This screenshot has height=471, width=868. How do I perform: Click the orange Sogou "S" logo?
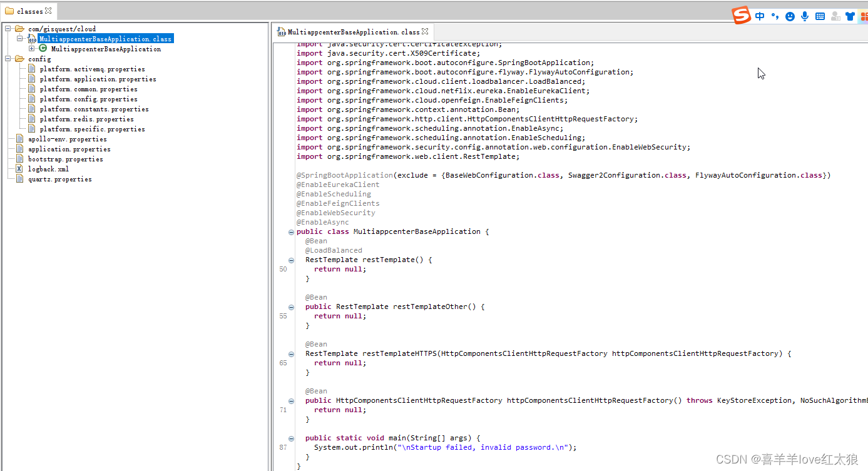pos(740,16)
